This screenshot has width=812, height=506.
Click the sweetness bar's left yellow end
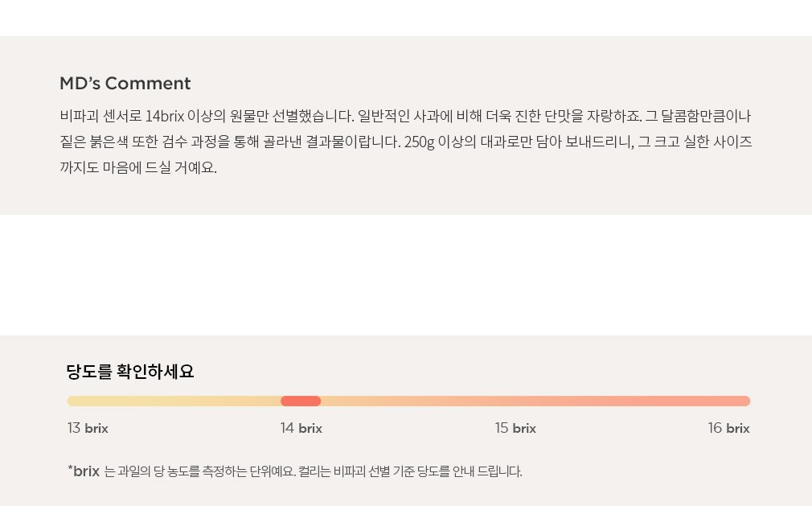click(x=74, y=401)
